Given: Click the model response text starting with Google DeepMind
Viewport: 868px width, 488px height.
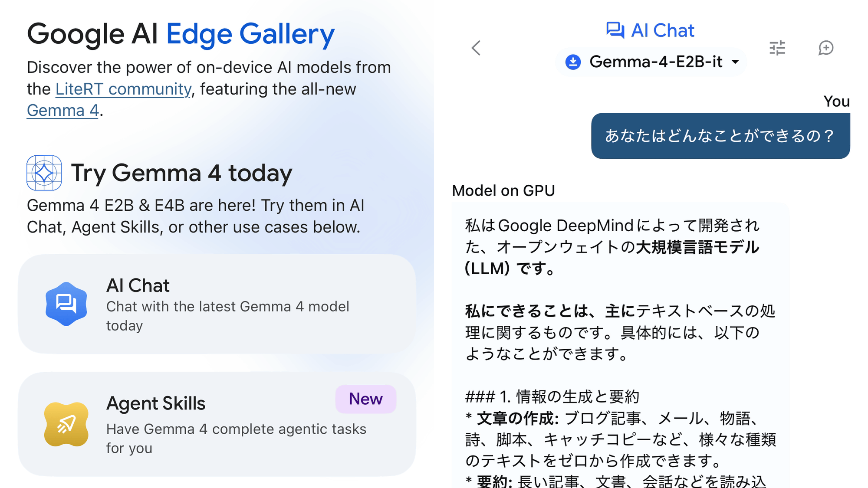Looking at the screenshot, I should (x=612, y=246).
